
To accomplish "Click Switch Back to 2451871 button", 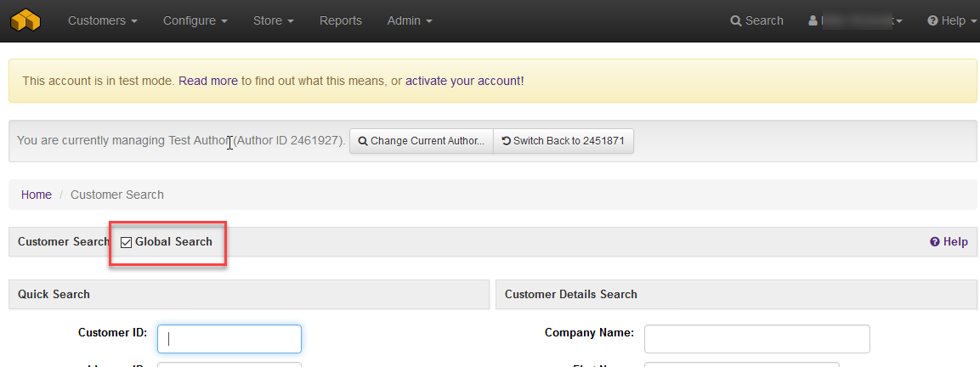I will pos(564,141).
